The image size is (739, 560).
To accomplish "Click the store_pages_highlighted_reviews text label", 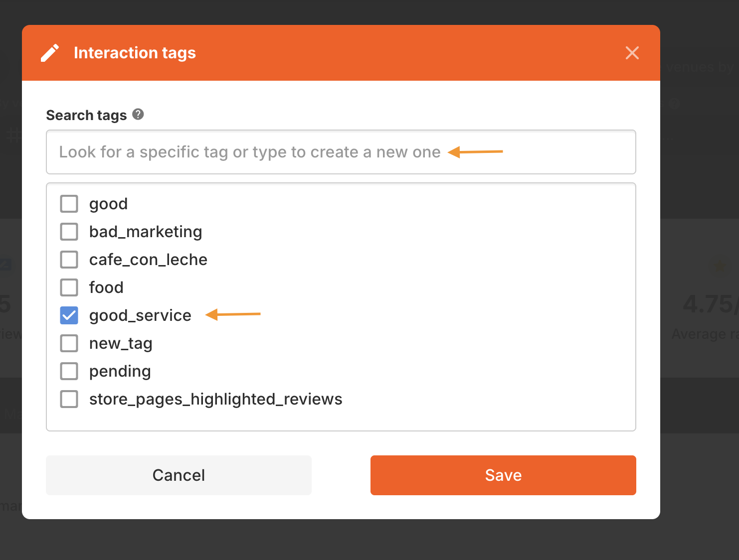I will click(215, 399).
